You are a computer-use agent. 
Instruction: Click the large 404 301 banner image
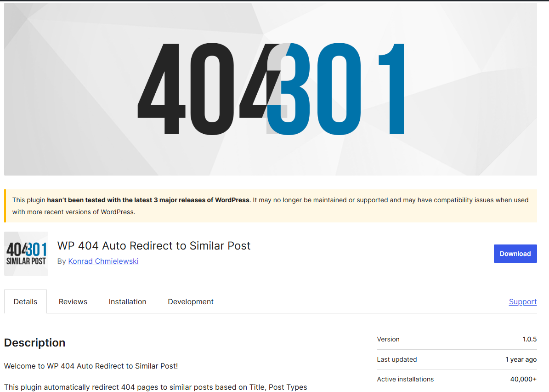point(270,89)
